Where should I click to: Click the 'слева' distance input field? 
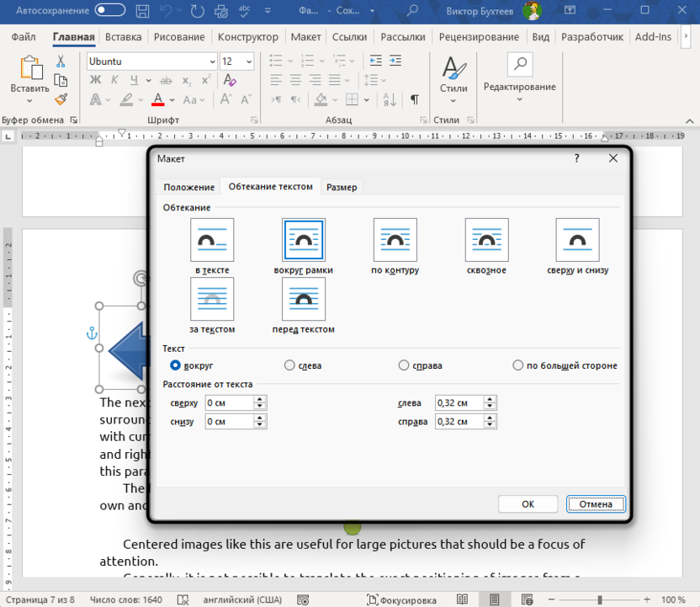(x=459, y=403)
